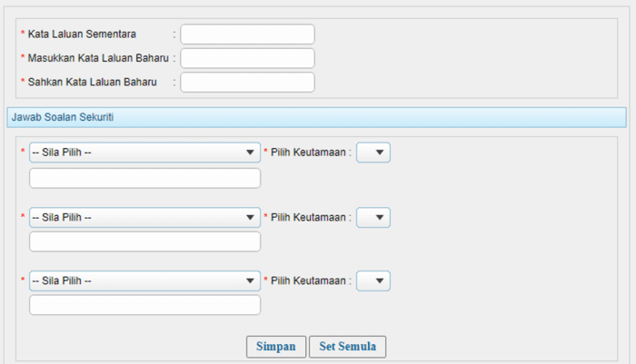Viewport: 636px width, 364px height.
Task: Click the first Pilih Keutamaan label text
Action: [310, 152]
